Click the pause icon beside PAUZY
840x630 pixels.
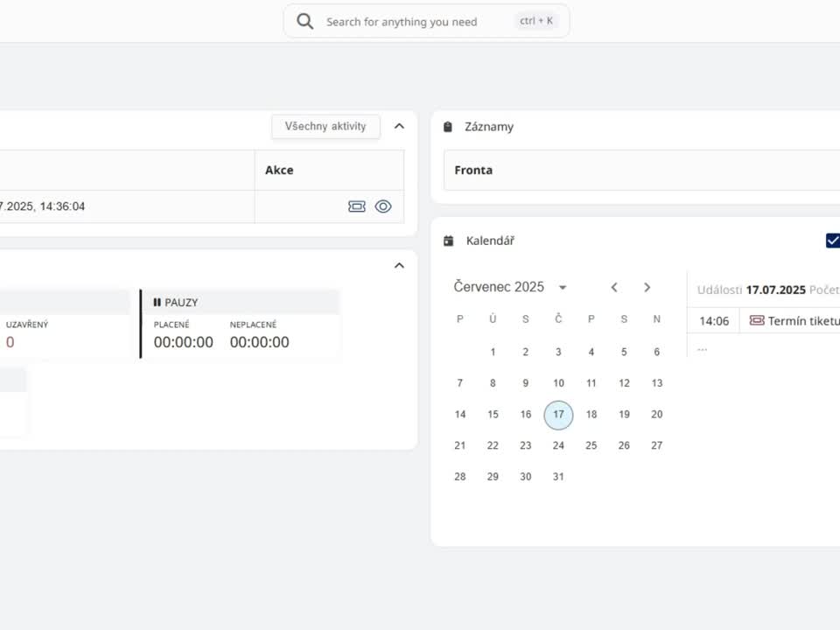click(157, 302)
